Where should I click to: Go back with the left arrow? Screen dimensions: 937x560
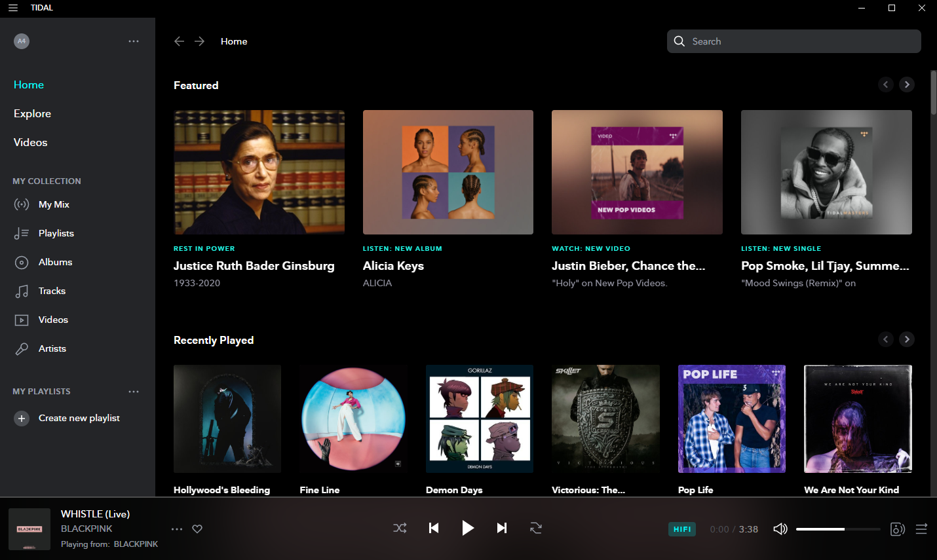pyautogui.click(x=179, y=41)
